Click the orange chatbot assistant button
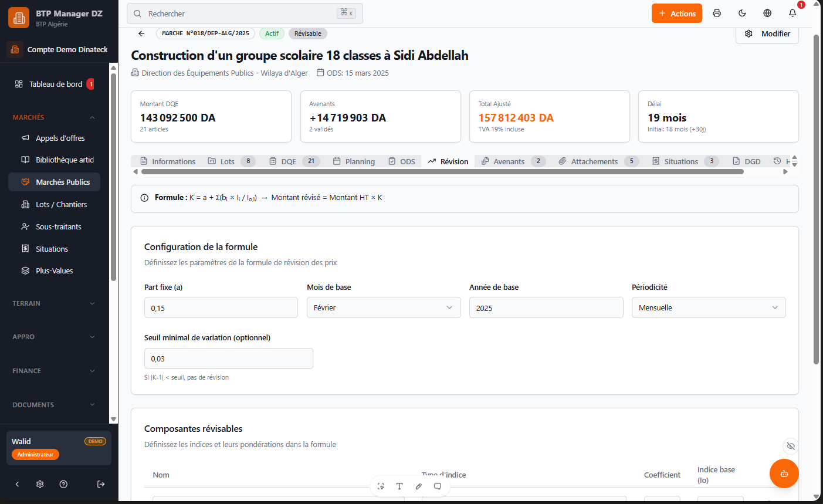This screenshot has width=823, height=504. (x=784, y=473)
